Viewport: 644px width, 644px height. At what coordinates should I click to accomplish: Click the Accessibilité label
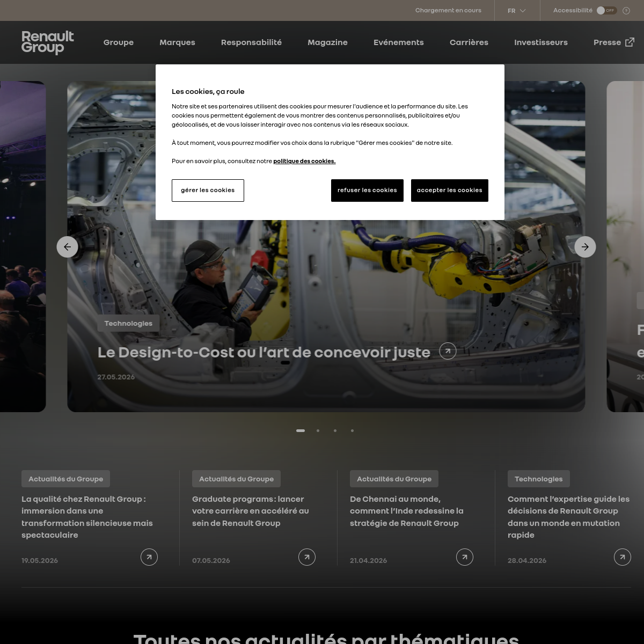coord(573,10)
